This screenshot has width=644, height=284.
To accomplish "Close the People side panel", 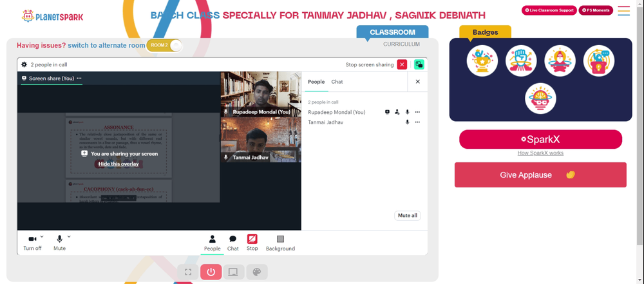I will (418, 82).
